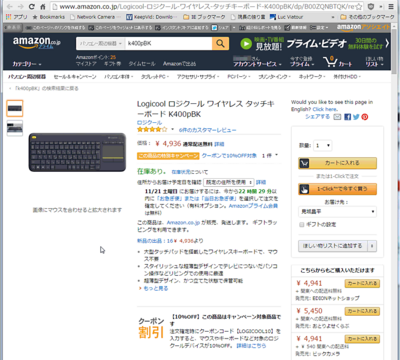Click Click here for English page

click(x=325, y=109)
